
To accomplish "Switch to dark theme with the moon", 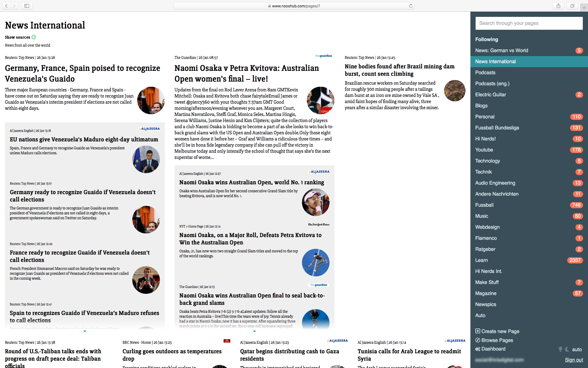I will (567, 349).
